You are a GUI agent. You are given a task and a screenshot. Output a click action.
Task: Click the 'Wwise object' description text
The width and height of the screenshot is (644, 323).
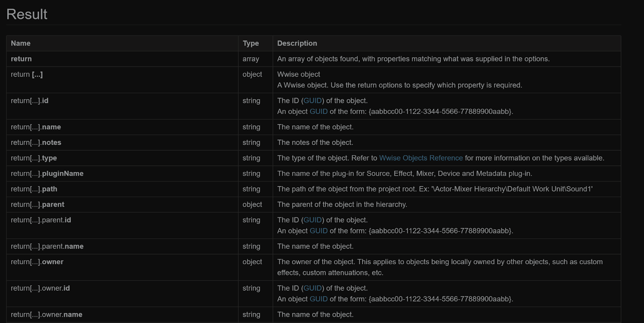pyautogui.click(x=299, y=75)
